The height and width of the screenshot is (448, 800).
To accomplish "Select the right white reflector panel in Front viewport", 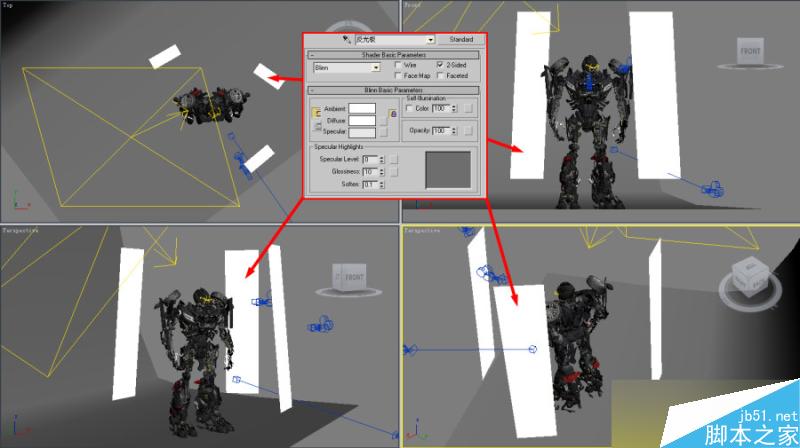I will (655, 95).
